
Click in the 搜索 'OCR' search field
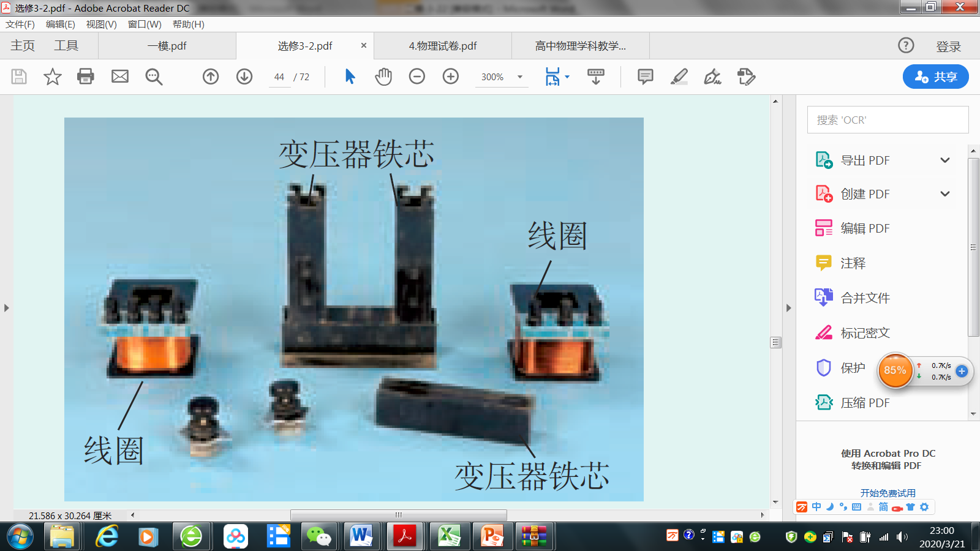(x=888, y=120)
